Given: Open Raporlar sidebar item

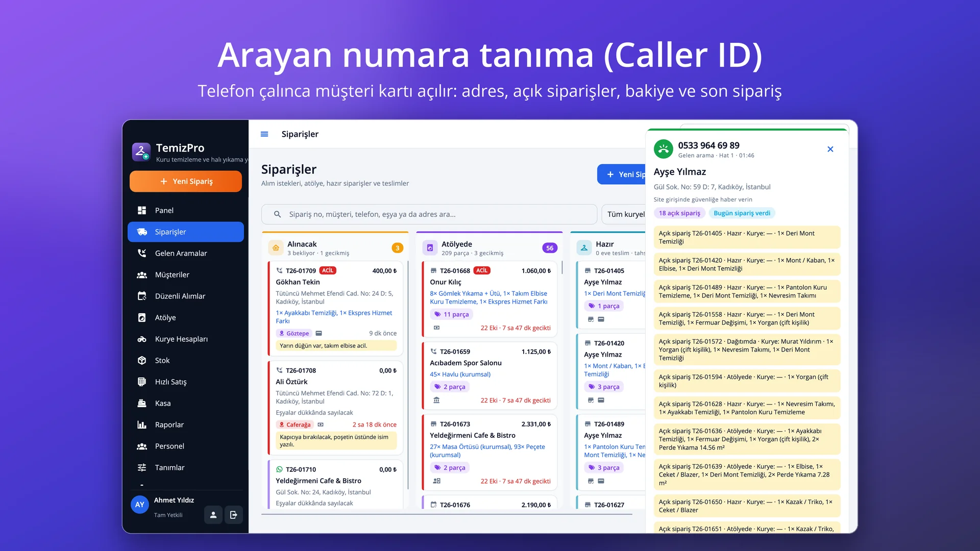Looking at the screenshot, I should coord(186,424).
